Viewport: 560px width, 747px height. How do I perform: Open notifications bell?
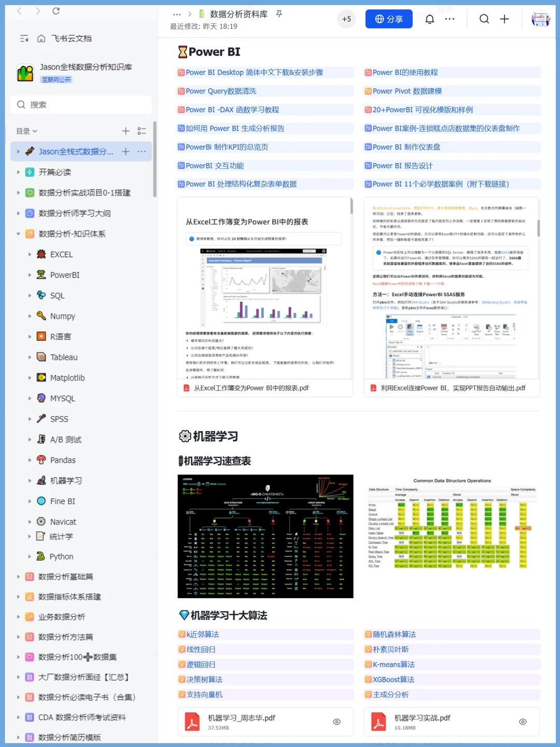(x=429, y=19)
